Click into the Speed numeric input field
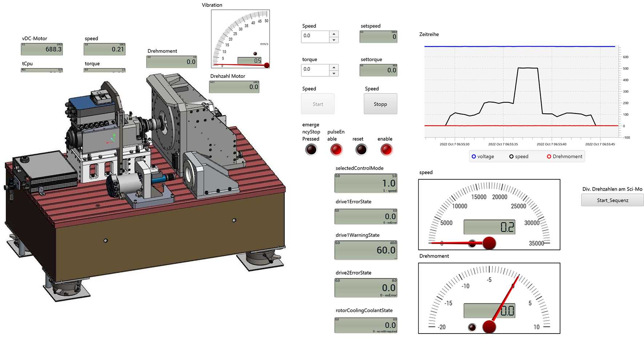This screenshot has width=644, height=347. click(x=315, y=37)
